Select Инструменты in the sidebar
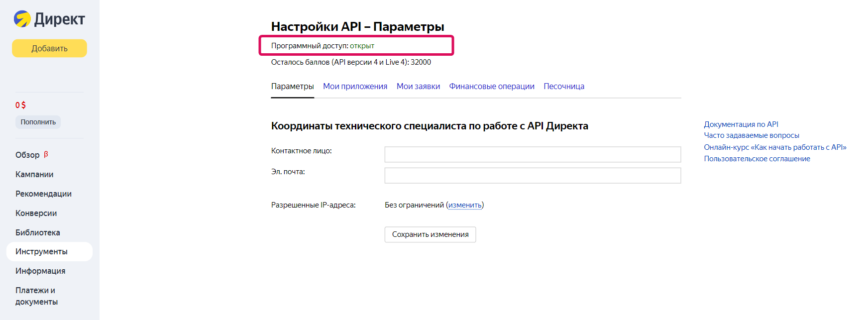Viewport: 868px width, 320px height. click(x=41, y=251)
